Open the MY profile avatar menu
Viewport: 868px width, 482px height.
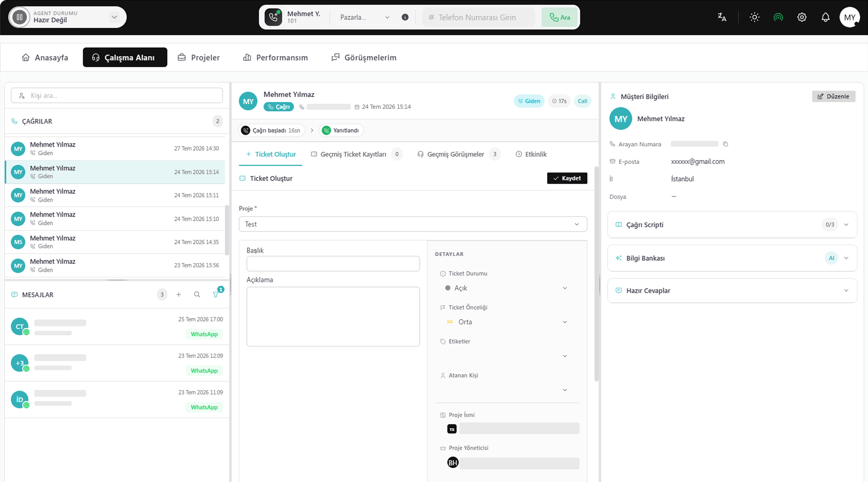(x=849, y=17)
